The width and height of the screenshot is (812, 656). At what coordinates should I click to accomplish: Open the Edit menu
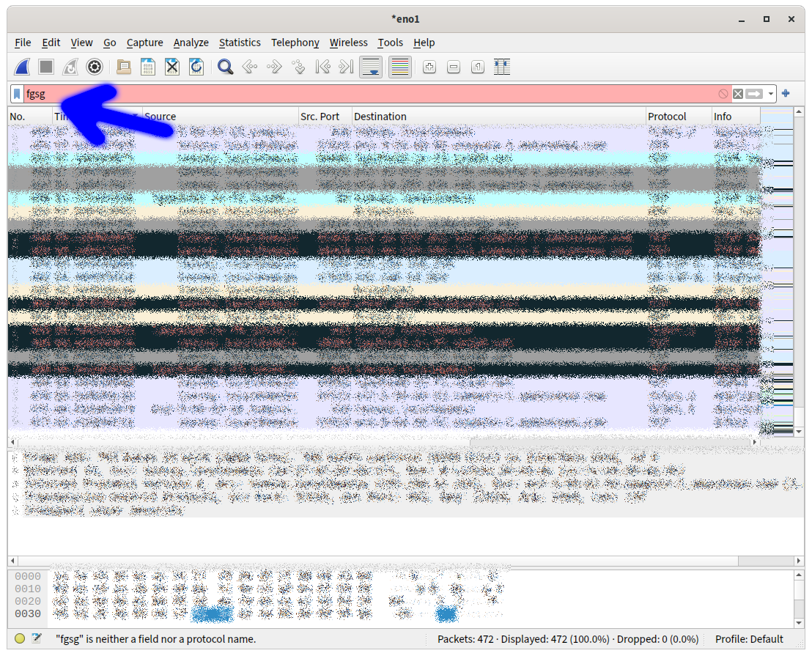51,43
